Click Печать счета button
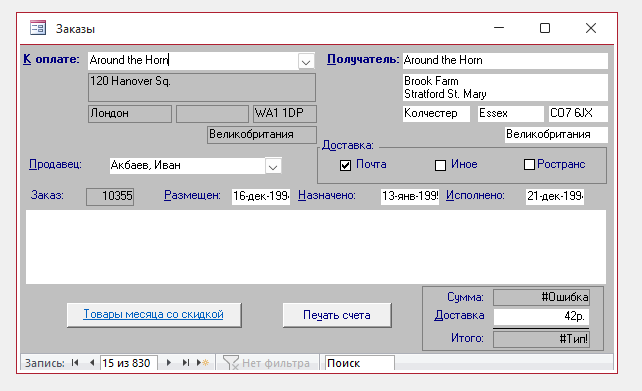The height and width of the screenshot is (391, 642). tap(337, 315)
